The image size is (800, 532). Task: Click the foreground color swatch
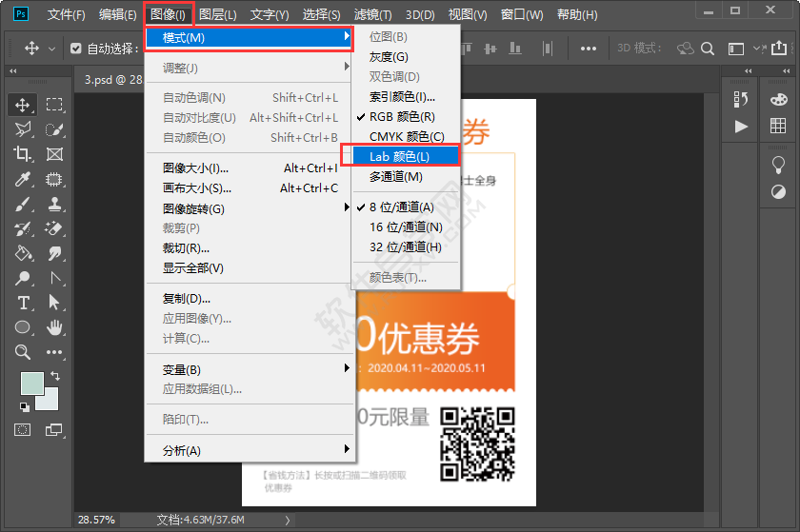tap(32, 384)
